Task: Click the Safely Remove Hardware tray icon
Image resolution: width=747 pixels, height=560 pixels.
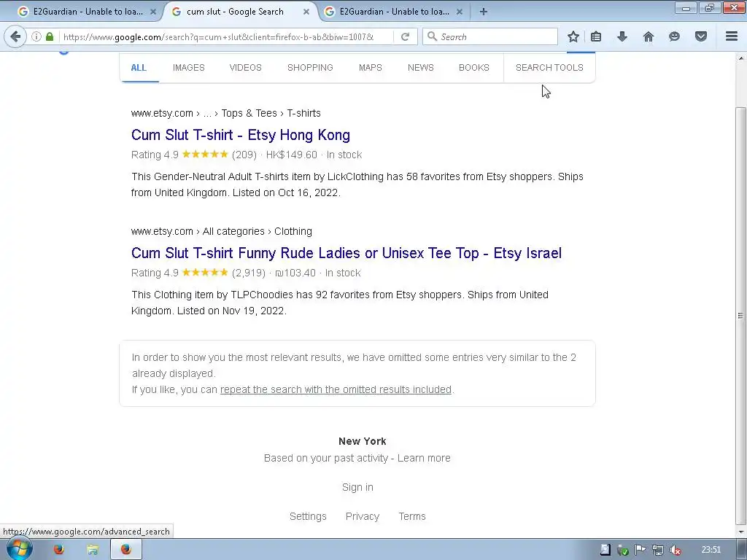Action: pos(623,550)
